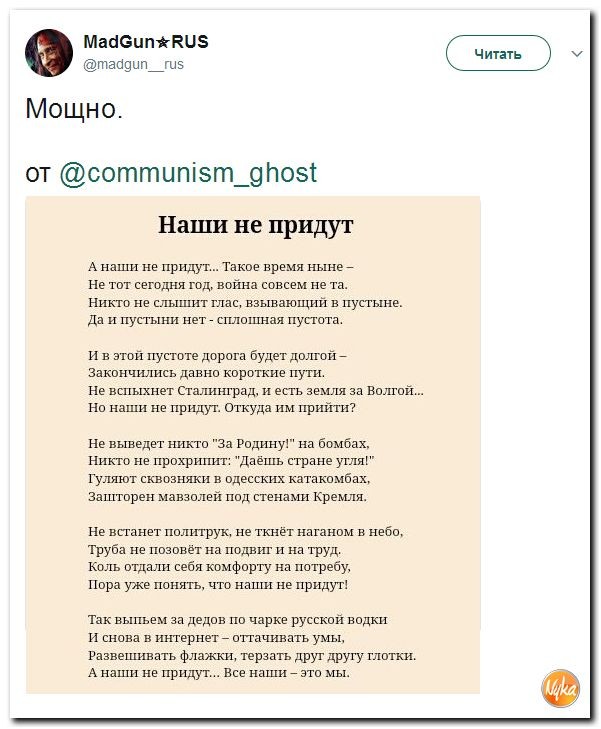601x729 pixels.
Task: Expand the tweet options chevron
Action: [x=577, y=53]
